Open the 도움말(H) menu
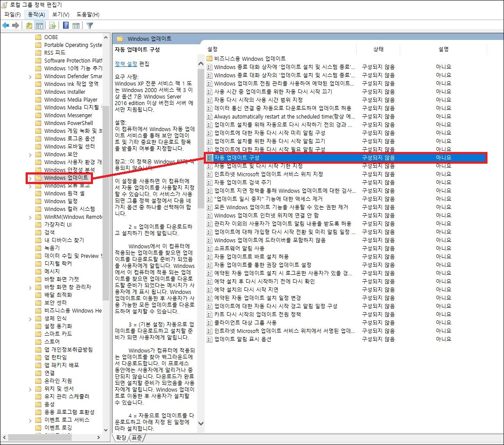The height and width of the screenshot is (445, 504). 88,14
